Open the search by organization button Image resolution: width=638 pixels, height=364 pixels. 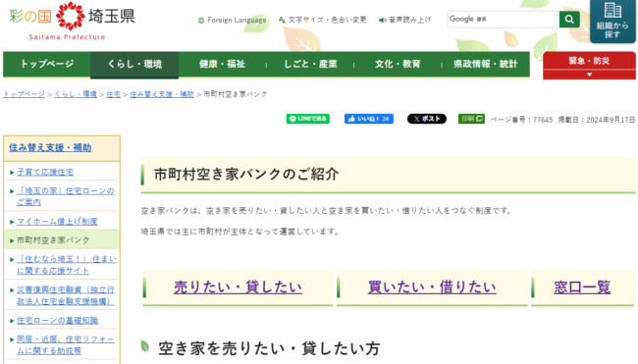pos(612,22)
